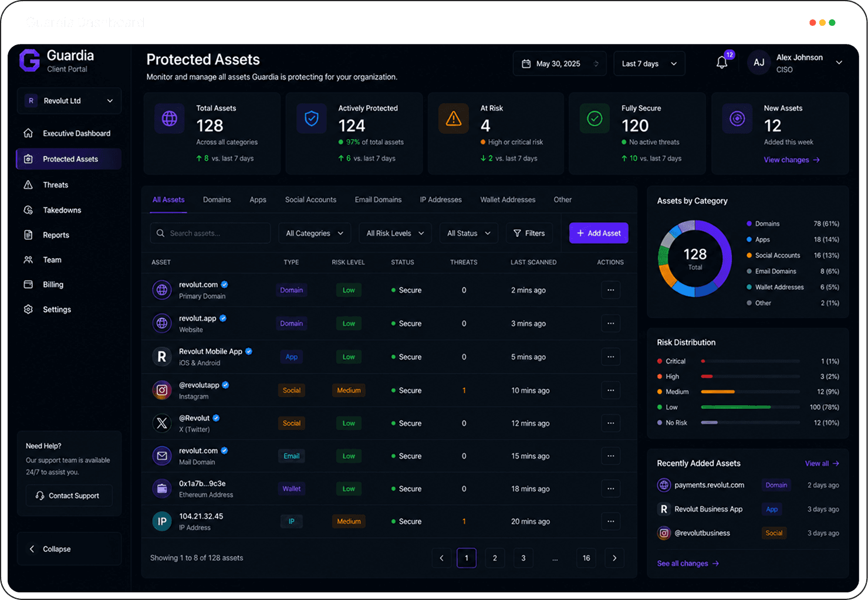Screen dimensions: 868x600
Task: Click the Domains legend color dot
Action: [749, 223]
